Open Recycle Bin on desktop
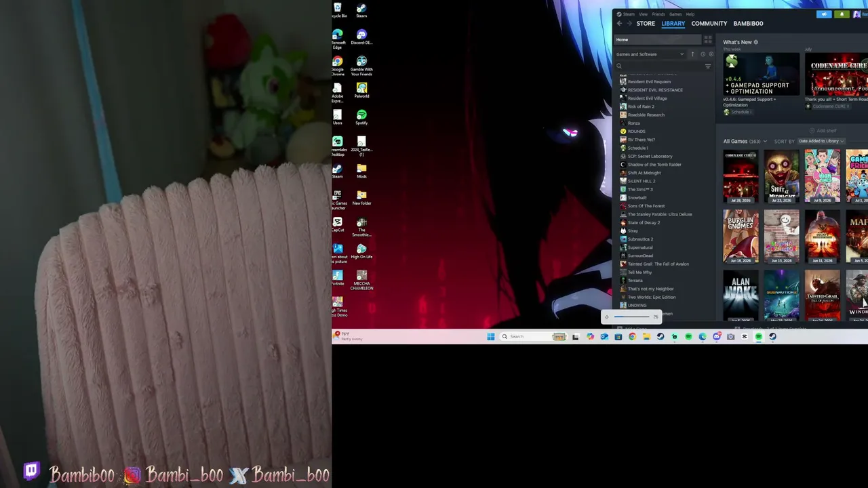Viewport: 868px width, 488px height. click(x=339, y=11)
